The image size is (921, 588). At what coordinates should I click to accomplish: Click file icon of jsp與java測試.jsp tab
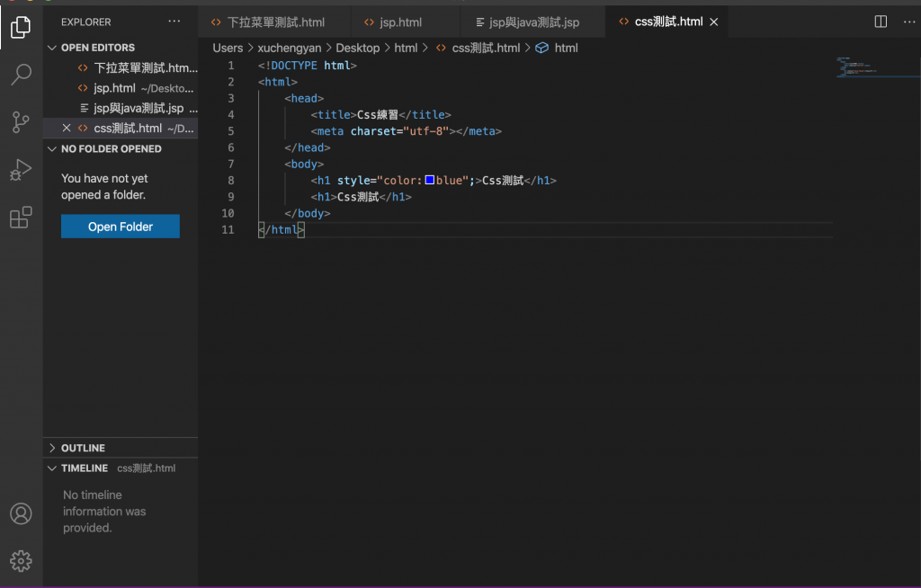(x=480, y=22)
